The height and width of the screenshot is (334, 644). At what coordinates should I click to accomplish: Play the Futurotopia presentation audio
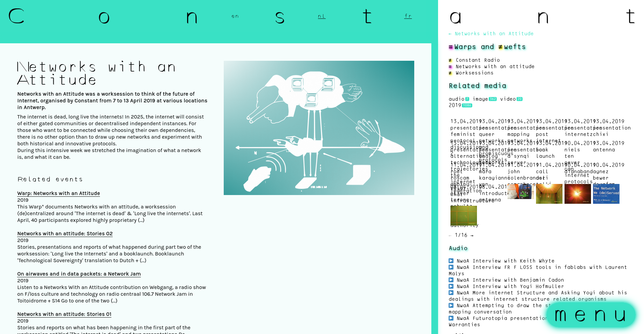(451, 318)
